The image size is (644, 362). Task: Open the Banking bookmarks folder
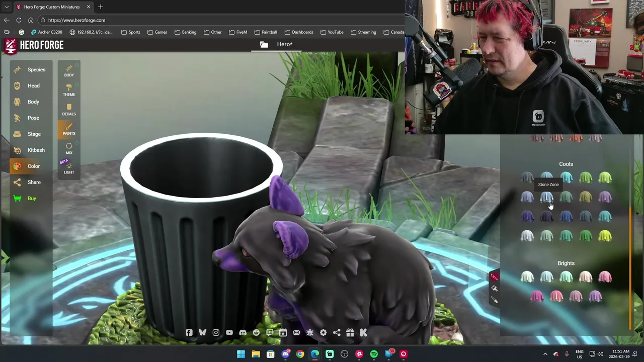pyautogui.click(x=185, y=32)
